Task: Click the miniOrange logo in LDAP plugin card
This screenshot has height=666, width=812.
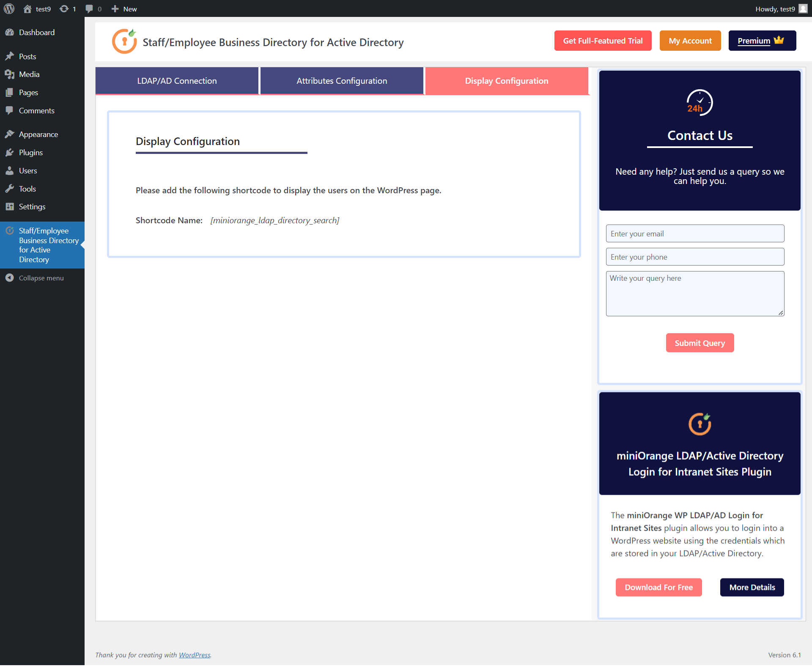Action: coord(700,424)
